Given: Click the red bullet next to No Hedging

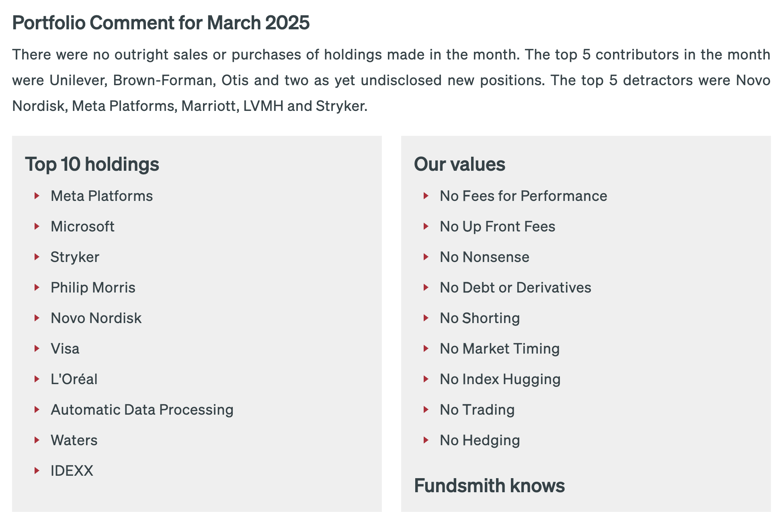Looking at the screenshot, I should pyautogui.click(x=426, y=440).
